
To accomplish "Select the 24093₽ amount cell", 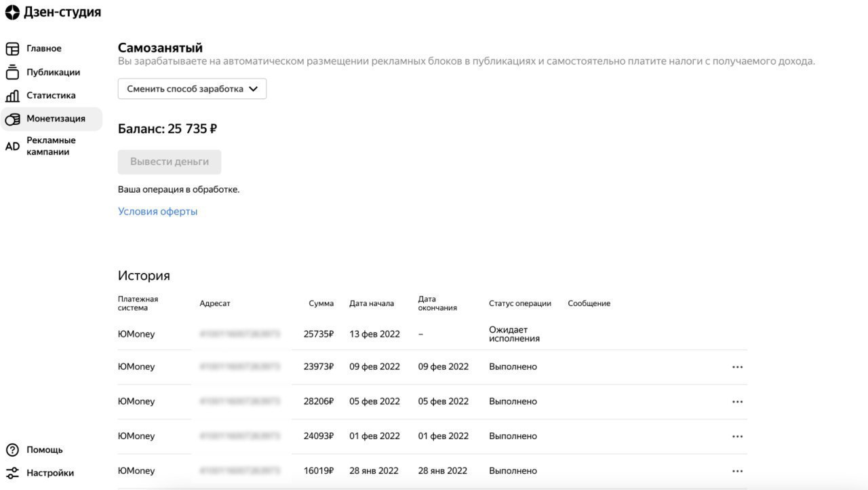I will pyautogui.click(x=319, y=436).
